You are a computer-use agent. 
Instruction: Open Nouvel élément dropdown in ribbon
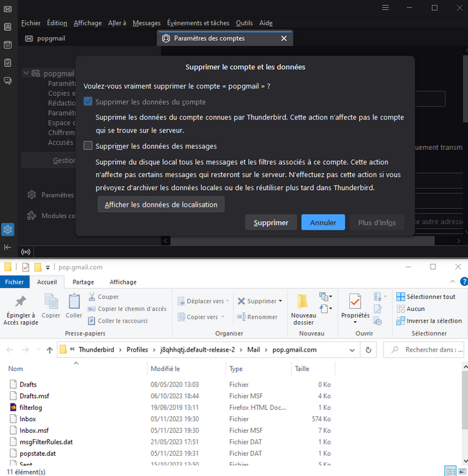[325, 296]
